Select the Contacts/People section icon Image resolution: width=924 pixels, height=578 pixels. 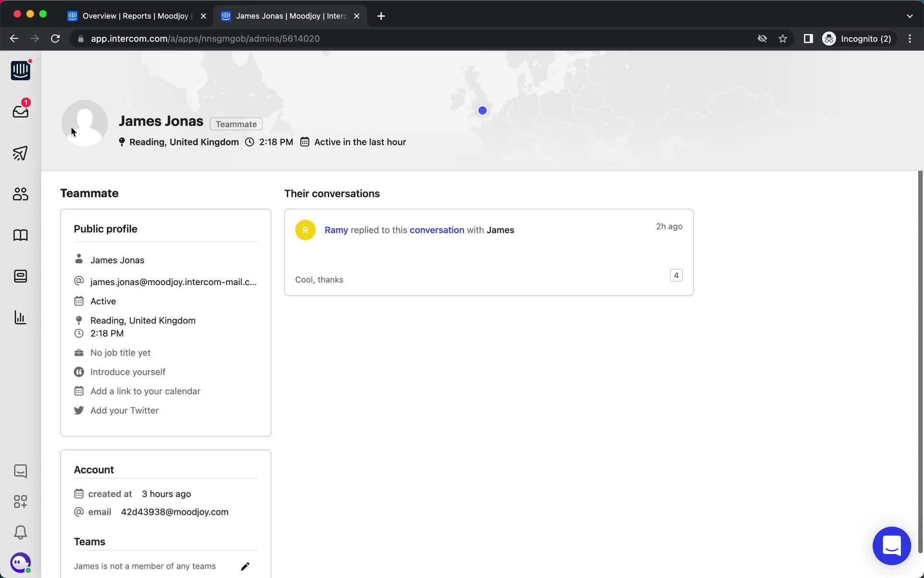20,193
